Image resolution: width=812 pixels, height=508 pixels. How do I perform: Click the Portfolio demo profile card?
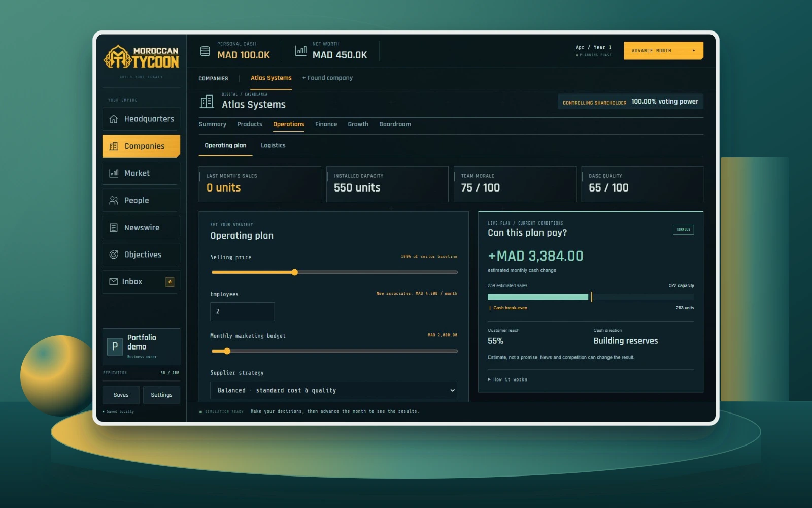pos(141,347)
